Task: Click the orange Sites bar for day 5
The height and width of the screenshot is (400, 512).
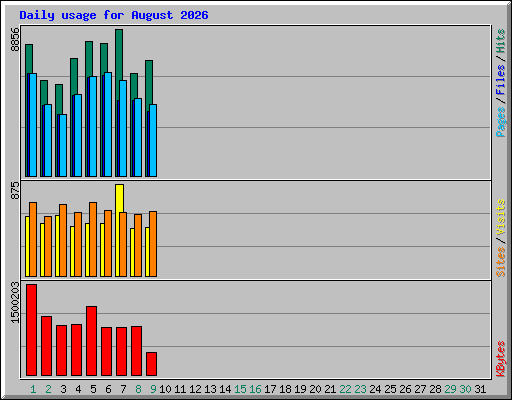Action: (x=93, y=239)
